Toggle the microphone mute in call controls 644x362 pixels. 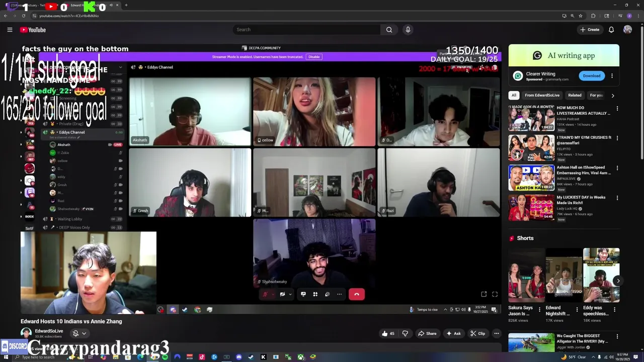265,294
